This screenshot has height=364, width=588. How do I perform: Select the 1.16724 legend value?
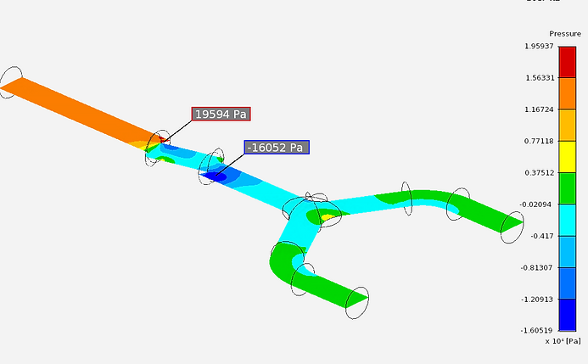[539, 109]
